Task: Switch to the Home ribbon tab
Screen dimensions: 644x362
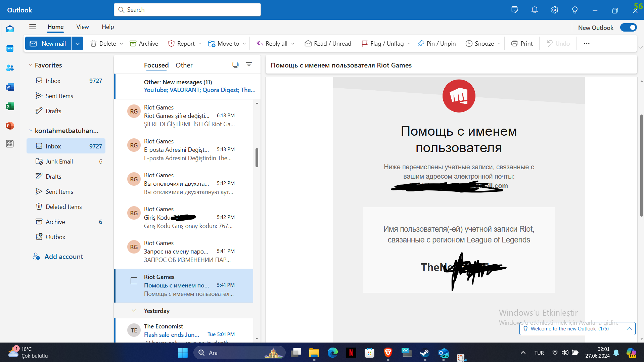Action: point(55,27)
